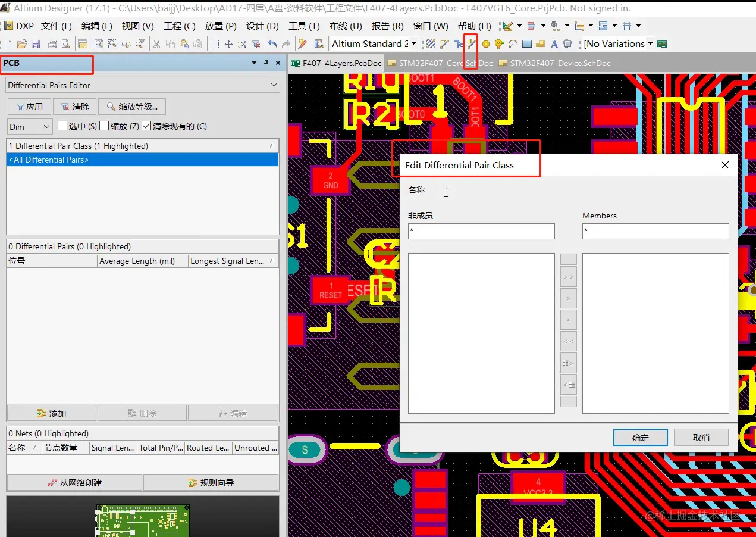Click the 添加 add button
Image resolution: width=756 pixels, height=537 pixels.
pos(51,413)
